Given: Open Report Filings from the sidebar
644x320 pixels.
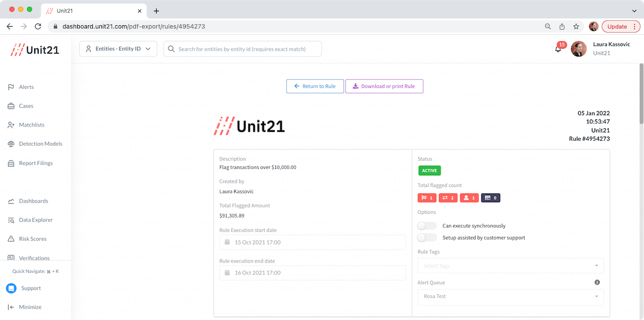Looking at the screenshot, I should click(35, 163).
